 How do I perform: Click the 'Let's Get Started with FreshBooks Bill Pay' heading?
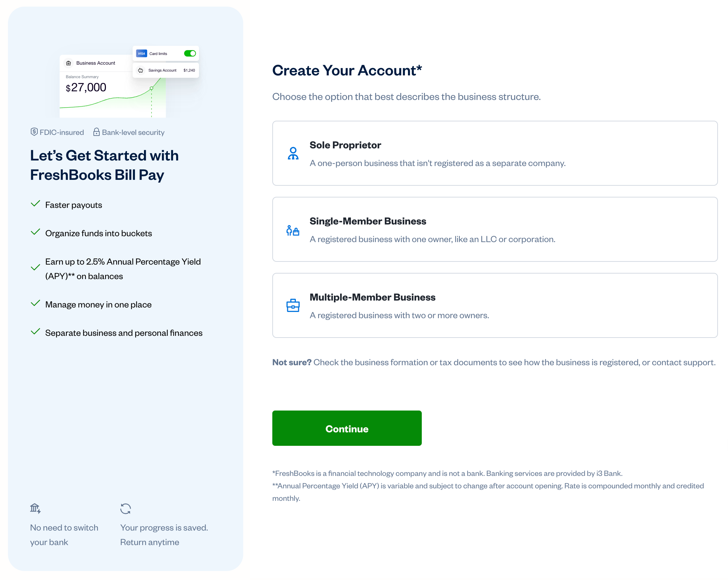tap(104, 165)
